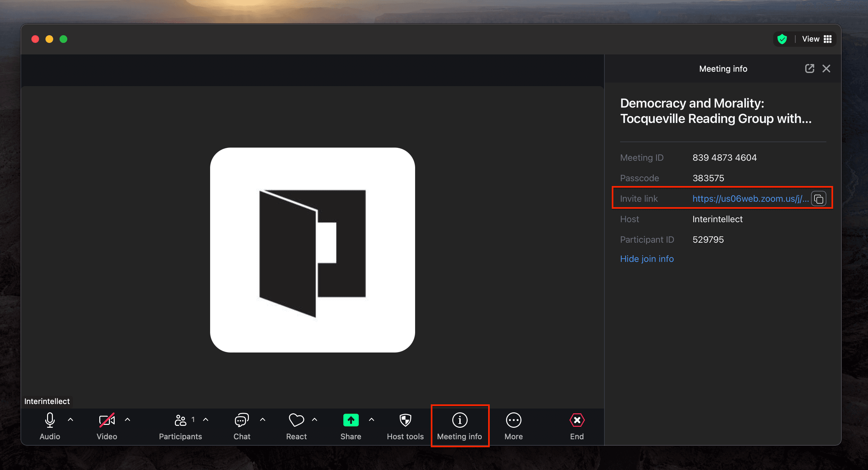Select the Interintellect video thumbnail logo
The image size is (868, 470).
pyautogui.click(x=312, y=250)
